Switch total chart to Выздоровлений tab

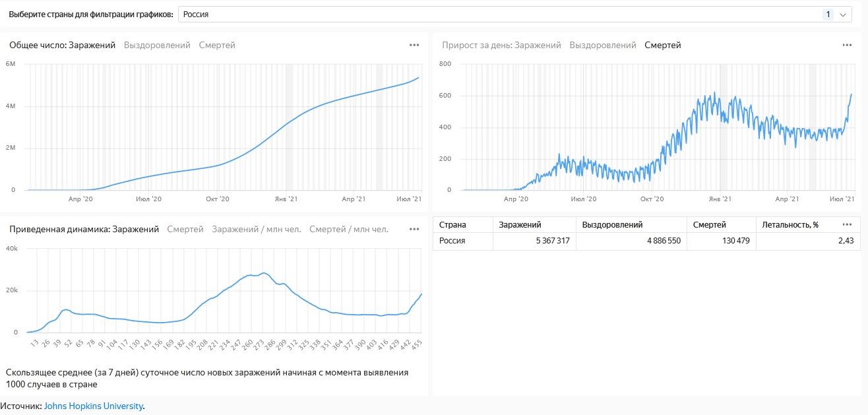click(x=157, y=45)
